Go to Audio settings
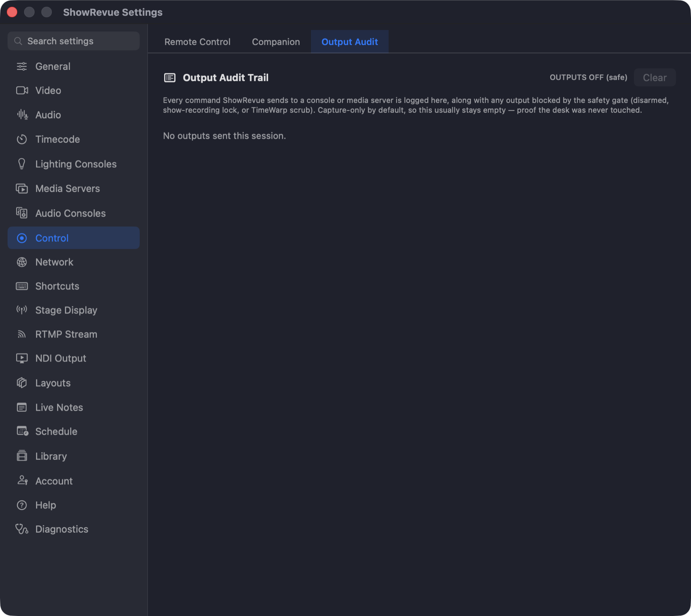The image size is (691, 616). click(73, 115)
